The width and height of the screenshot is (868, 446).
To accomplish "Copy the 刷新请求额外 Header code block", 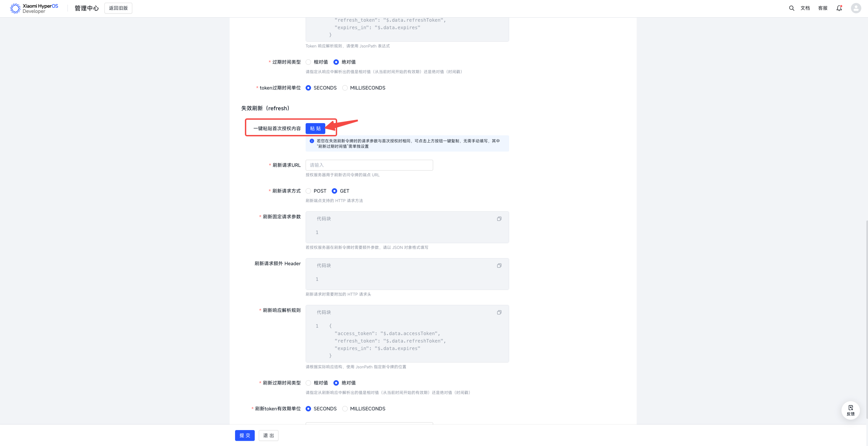I will 499,266.
